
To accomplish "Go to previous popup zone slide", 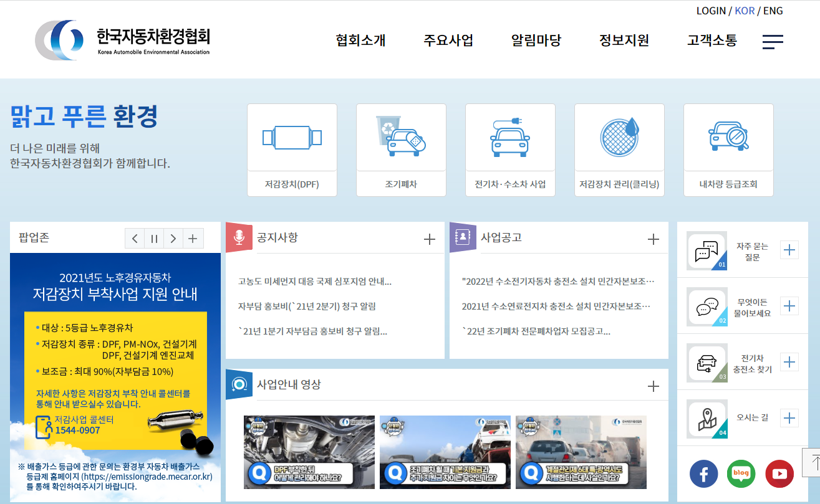I will pyautogui.click(x=135, y=239).
